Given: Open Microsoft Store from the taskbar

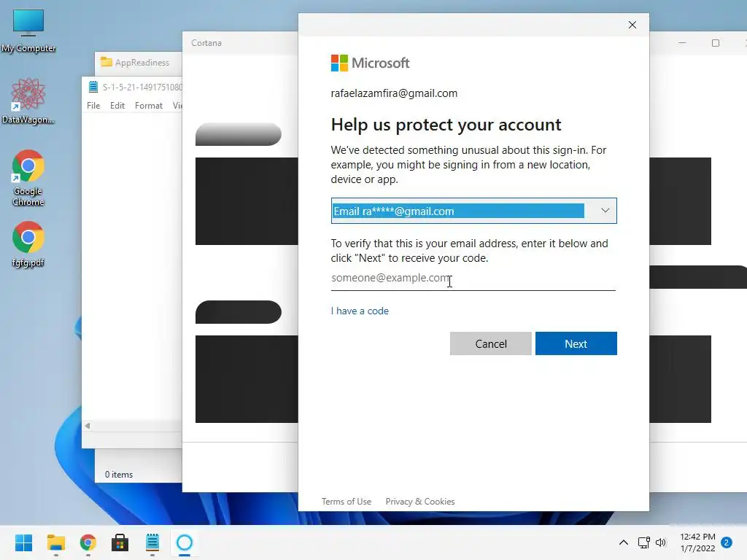Looking at the screenshot, I should [120, 542].
